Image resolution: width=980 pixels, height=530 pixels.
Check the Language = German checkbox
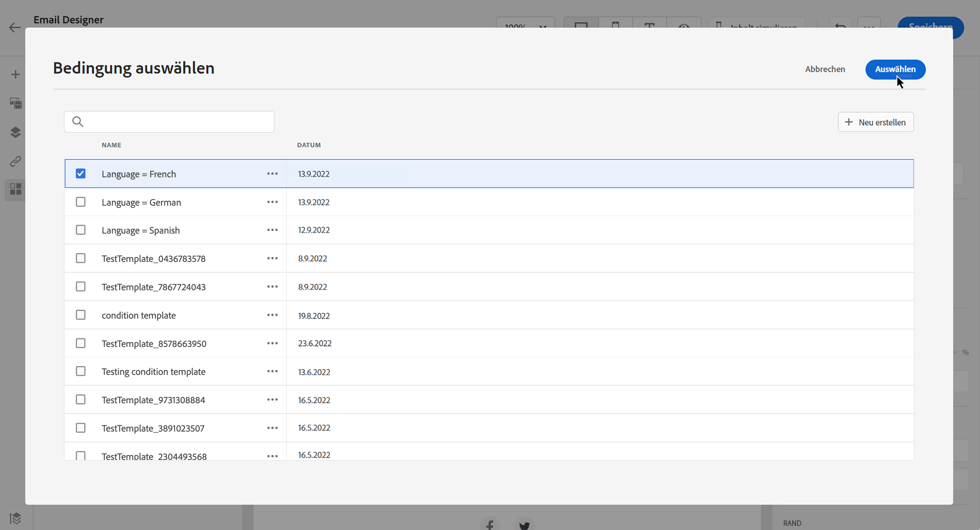(80, 202)
